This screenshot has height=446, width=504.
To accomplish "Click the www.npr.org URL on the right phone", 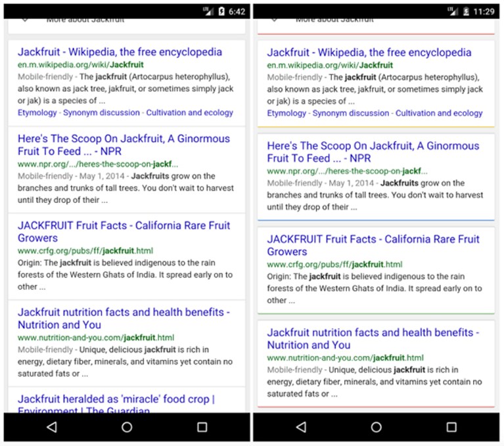I will pyautogui.click(x=347, y=171).
